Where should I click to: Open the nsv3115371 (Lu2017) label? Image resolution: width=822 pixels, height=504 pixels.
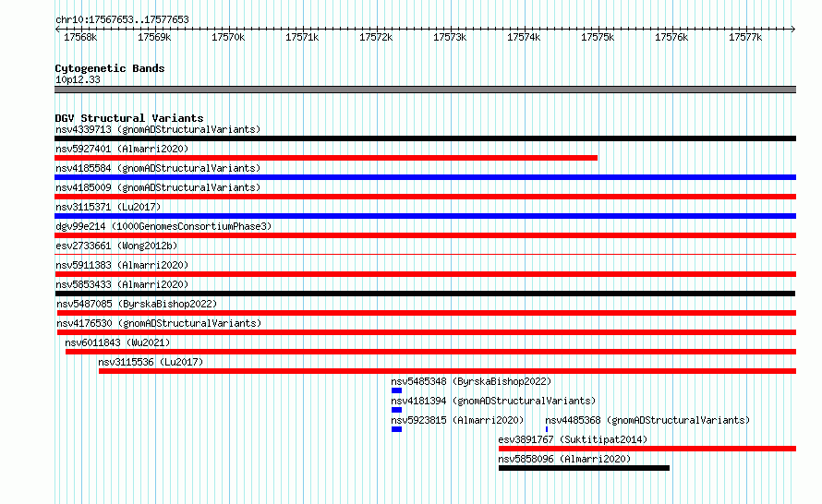108,207
